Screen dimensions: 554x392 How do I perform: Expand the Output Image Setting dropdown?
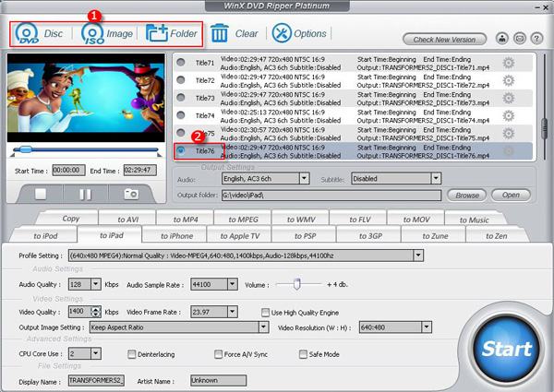click(263, 327)
